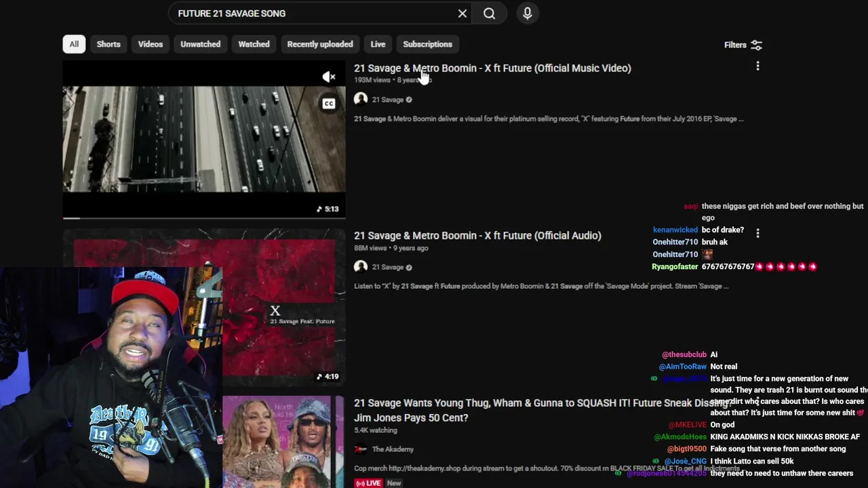868x488 pixels.
Task: Click the Akademy 'Cop merch' description text
Action: 547,468
